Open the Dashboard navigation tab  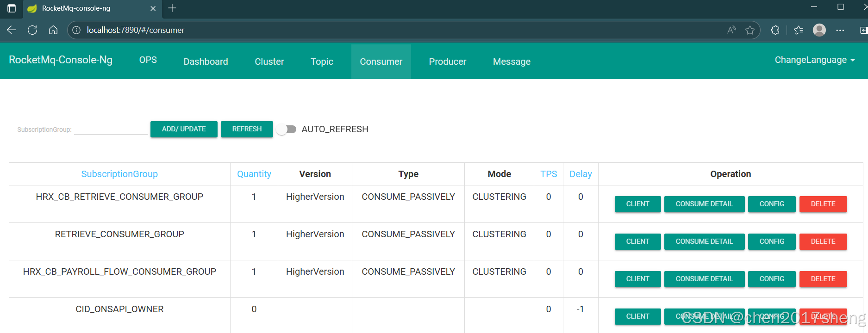pos(206,62)
